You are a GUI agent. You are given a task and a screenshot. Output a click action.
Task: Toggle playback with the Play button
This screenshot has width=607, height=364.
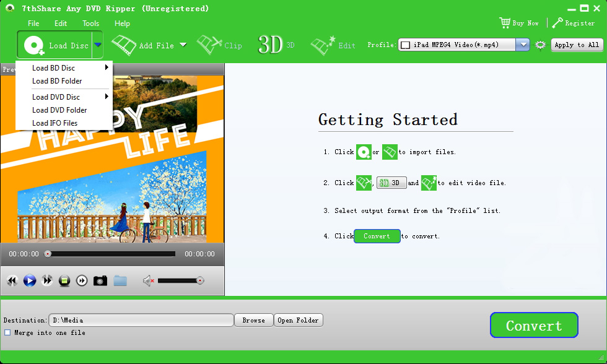click(x=29, y=280)
